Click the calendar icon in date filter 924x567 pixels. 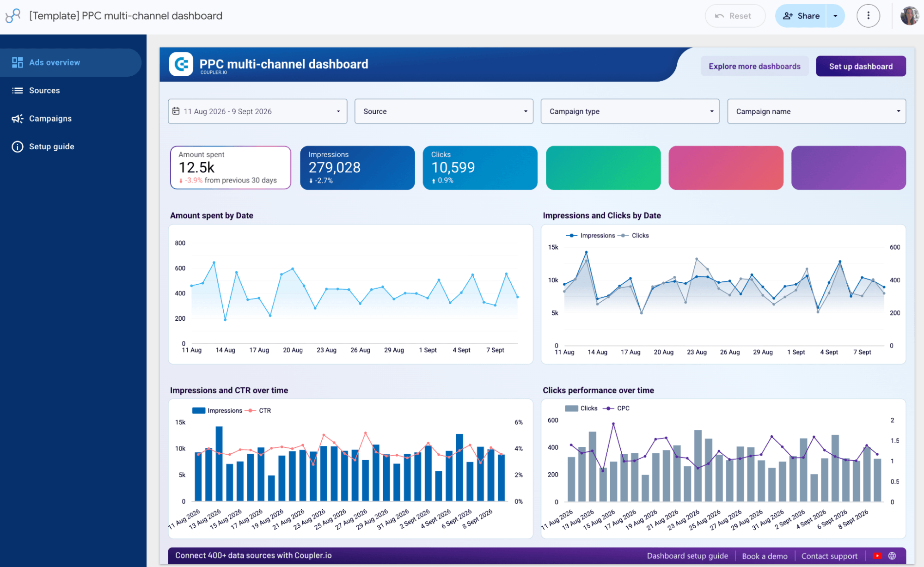click(x=176, y=111)
